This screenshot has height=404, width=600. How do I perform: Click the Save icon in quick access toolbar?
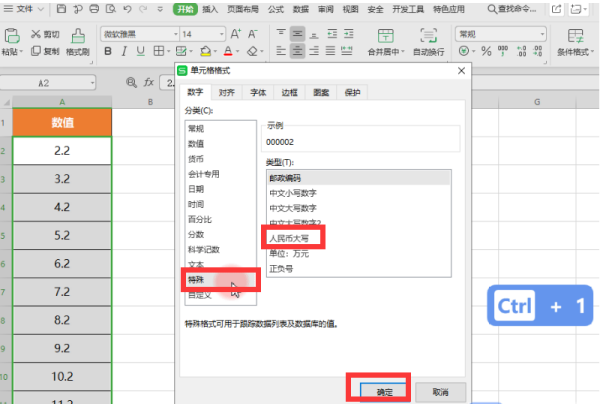[61, 8]
